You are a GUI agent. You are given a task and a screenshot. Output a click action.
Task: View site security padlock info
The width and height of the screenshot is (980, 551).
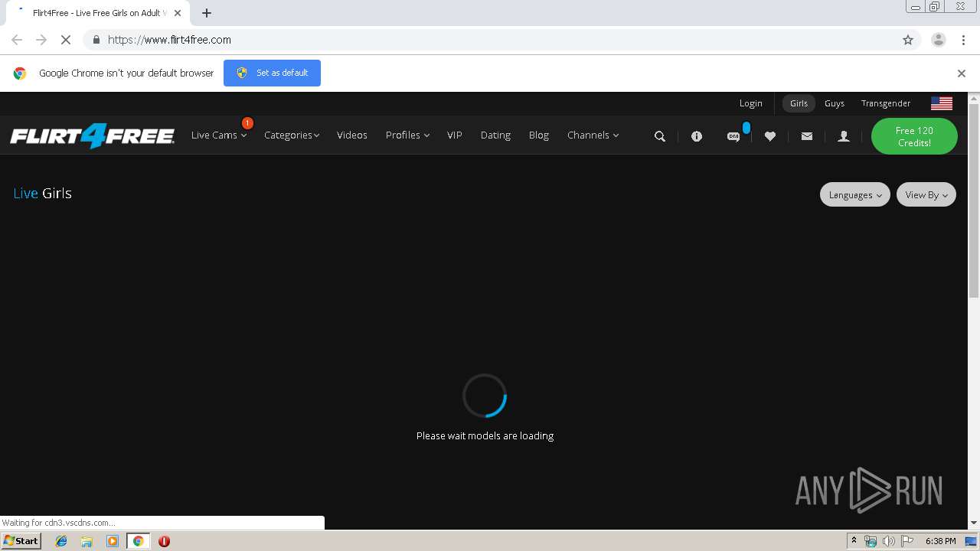[x=96, y=40]
